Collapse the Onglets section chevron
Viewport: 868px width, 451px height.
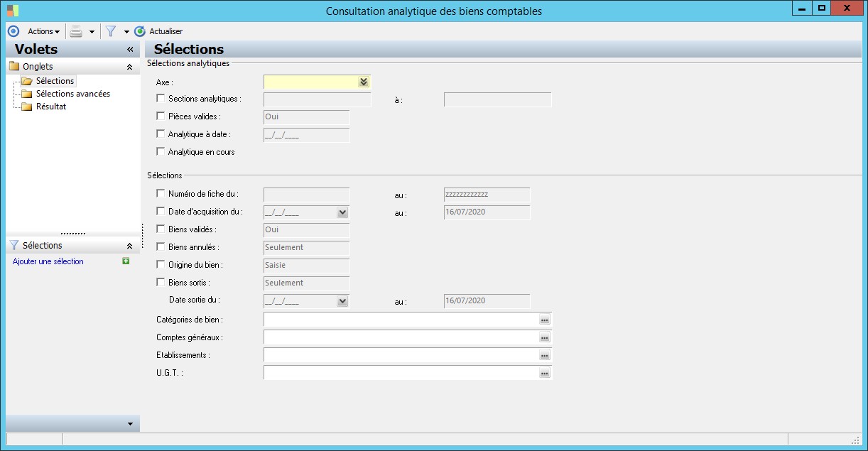(129, 67)
